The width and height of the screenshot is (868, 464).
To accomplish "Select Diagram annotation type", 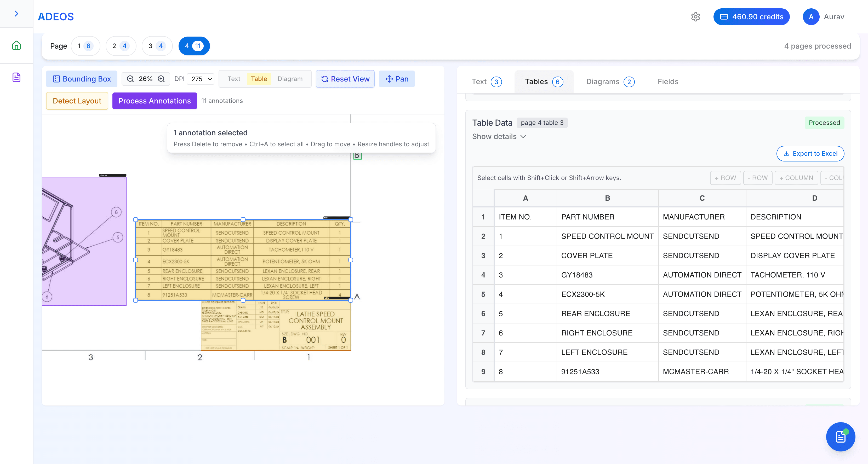I will point(290,79).
